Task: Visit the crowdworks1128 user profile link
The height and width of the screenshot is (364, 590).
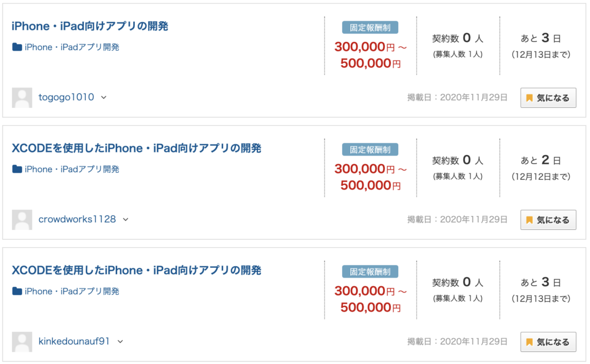Action: [x=77, y=219]
